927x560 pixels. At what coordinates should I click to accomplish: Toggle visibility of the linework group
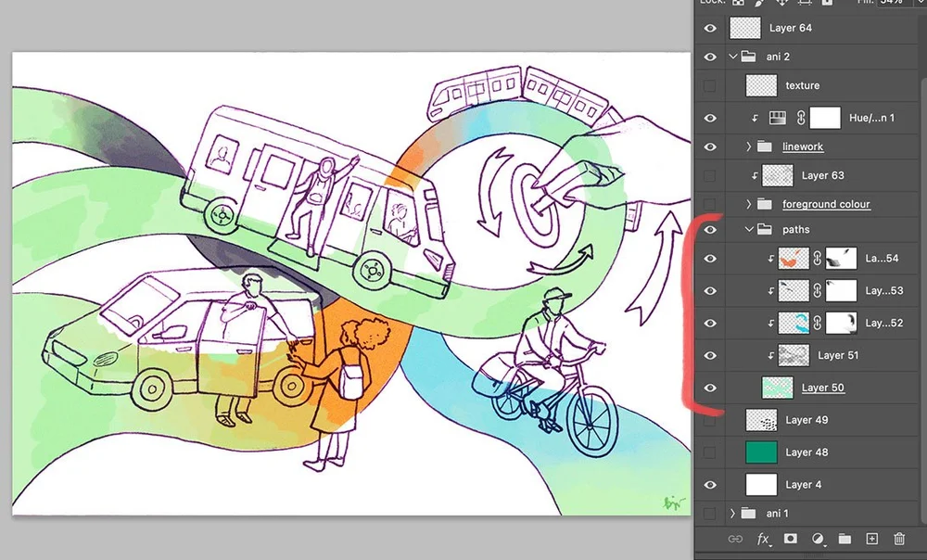[x=710, y=146]
